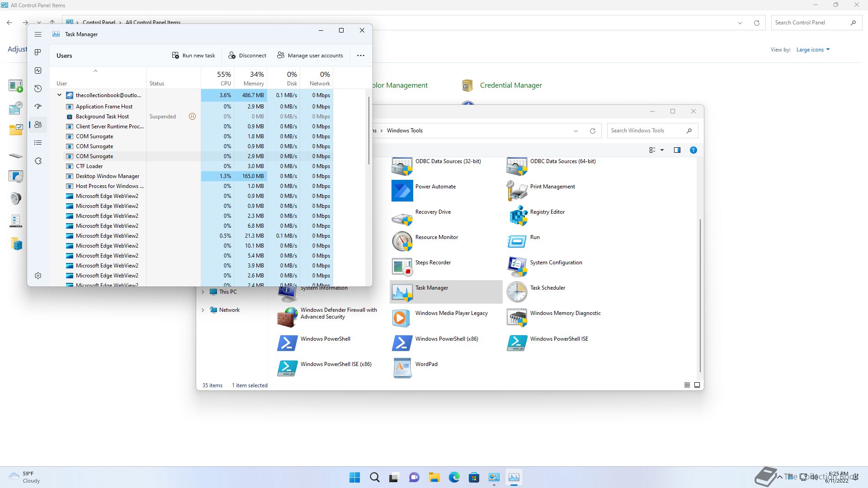This screenshot has width=868, height=488.
Task: Open Details page in Task Manager sidebar
Action: [x=38, y=143]
